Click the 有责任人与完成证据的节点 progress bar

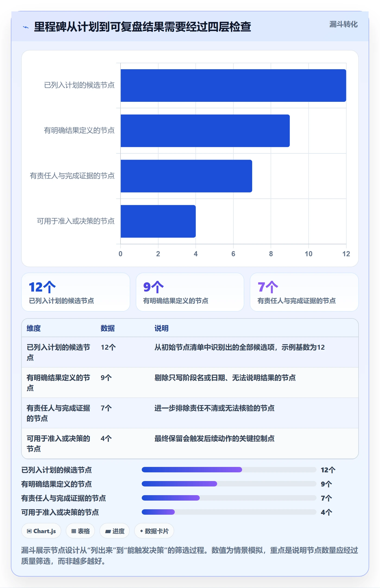point(229,498)
